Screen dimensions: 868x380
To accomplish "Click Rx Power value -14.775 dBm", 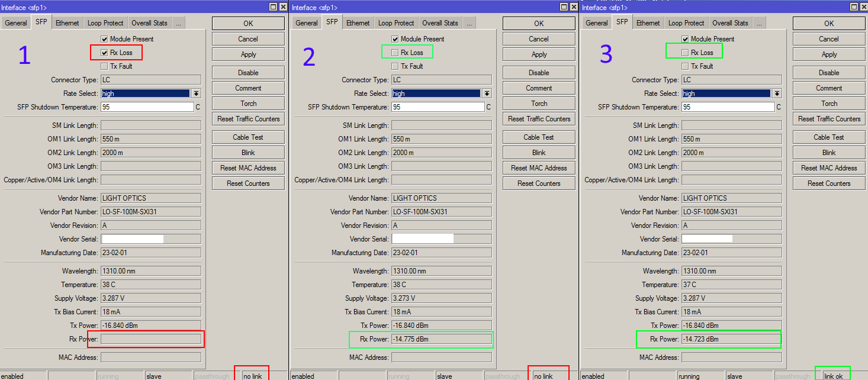I will [441, 339].
